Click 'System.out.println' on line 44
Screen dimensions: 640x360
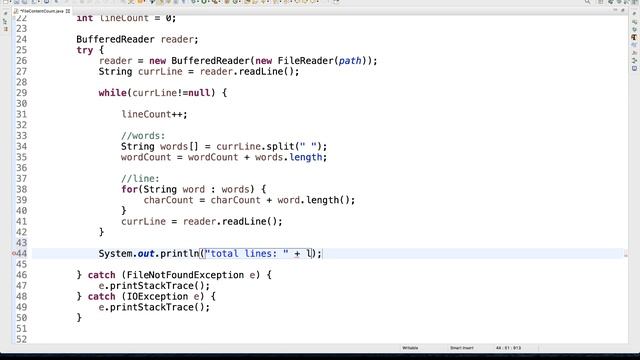pyautogui.click(x=149, y=253)
